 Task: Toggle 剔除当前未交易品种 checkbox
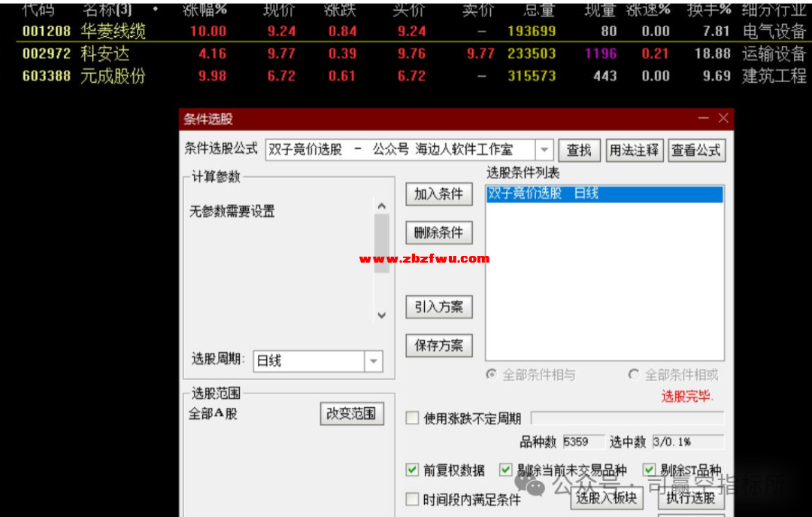505,470
